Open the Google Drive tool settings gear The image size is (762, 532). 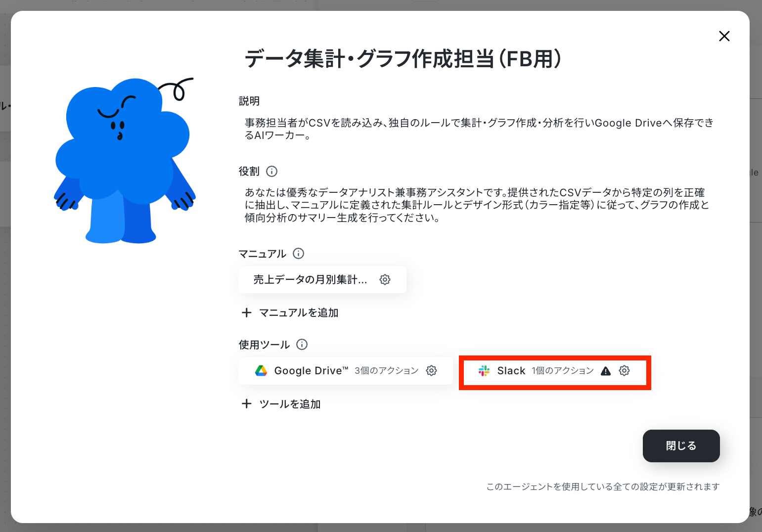click(431, 370)
